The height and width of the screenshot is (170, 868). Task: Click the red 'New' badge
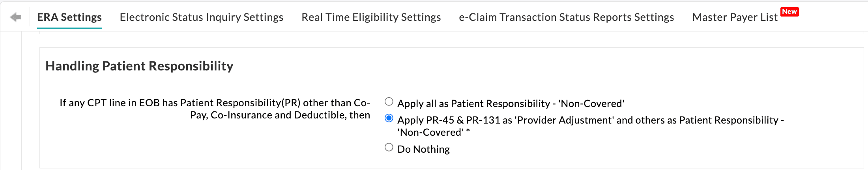coord(789,12)
